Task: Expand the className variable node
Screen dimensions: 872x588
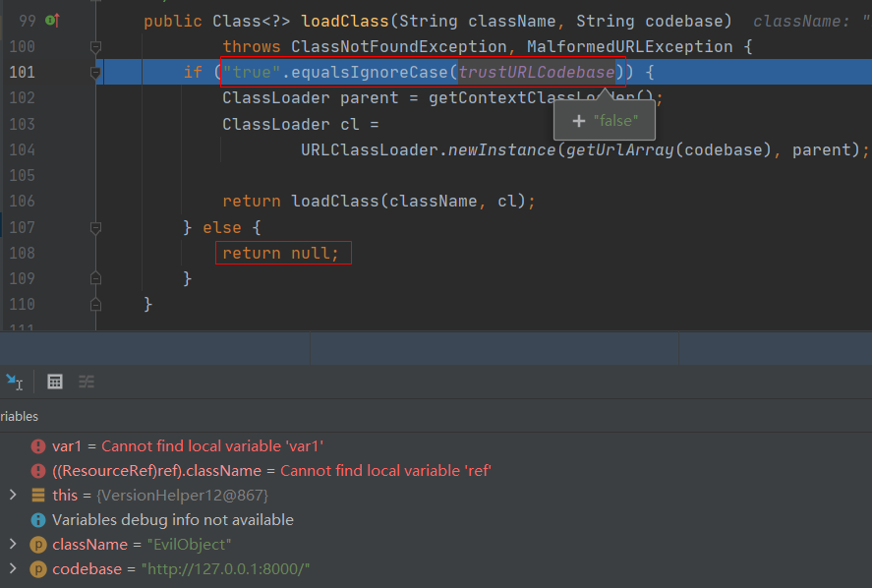Action: (12, 544)
